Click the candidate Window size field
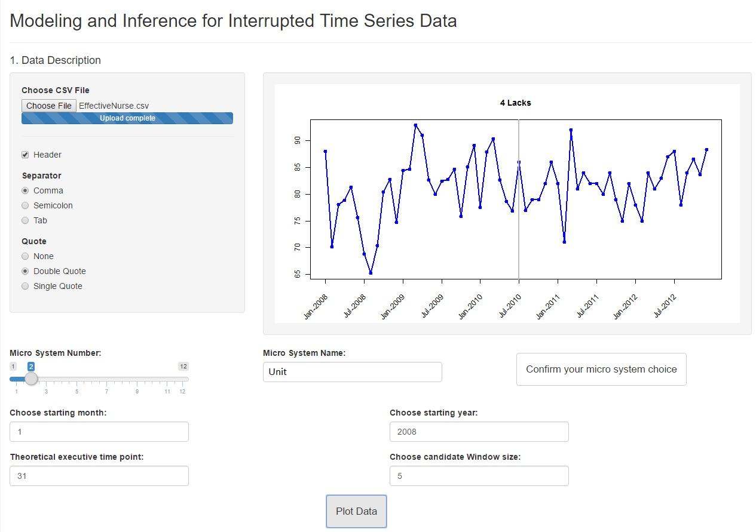 pyautogui.click(x=479, y=476)
